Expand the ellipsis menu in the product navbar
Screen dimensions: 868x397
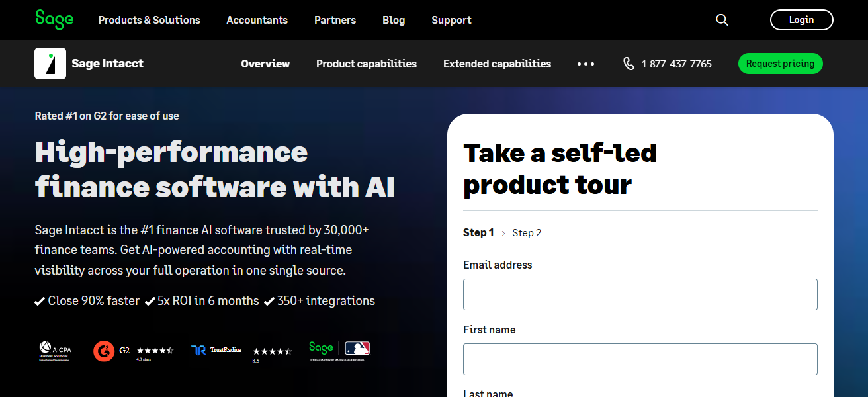tap(586, 64)
